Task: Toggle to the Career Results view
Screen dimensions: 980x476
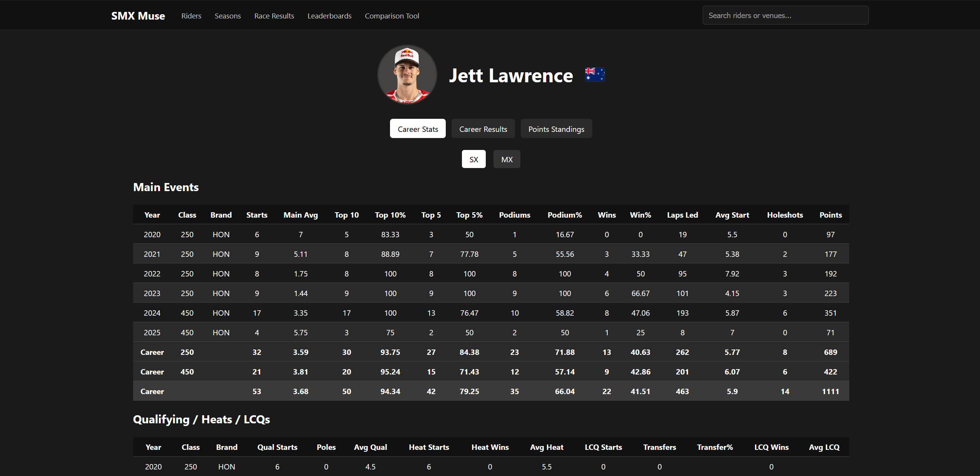Action: pos(483,128)
